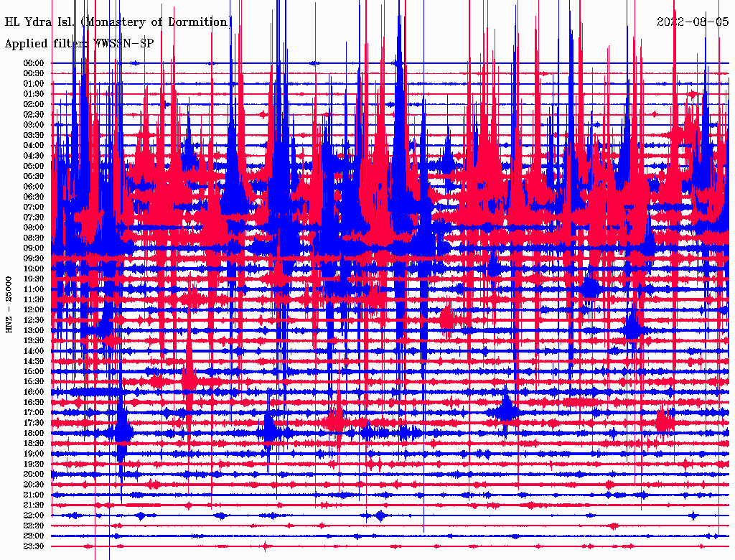Select the 15:30 time row label
This screenshot has width=735, height=560.
coord(34,382)
